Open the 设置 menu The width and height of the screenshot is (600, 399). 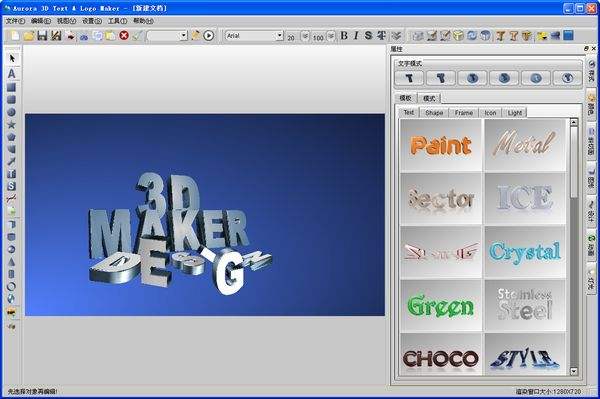tap(92, 21)
